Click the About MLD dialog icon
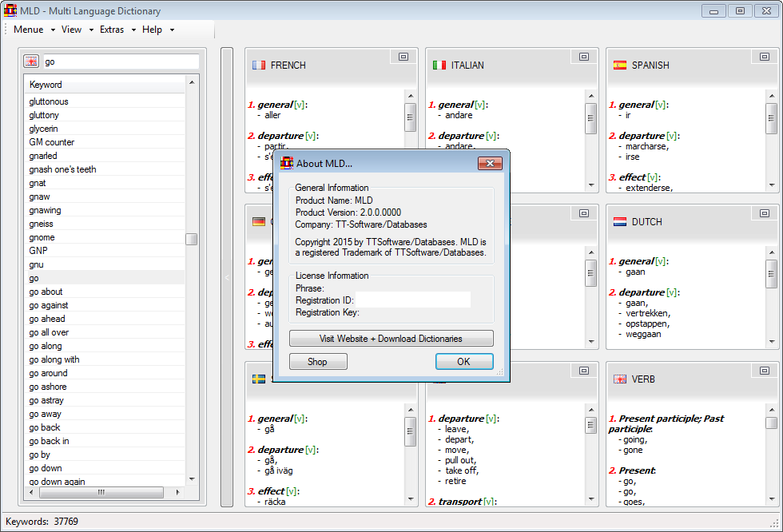Viewport: 783px width, 532px height. pyautogui.click(x=287, y=163)
